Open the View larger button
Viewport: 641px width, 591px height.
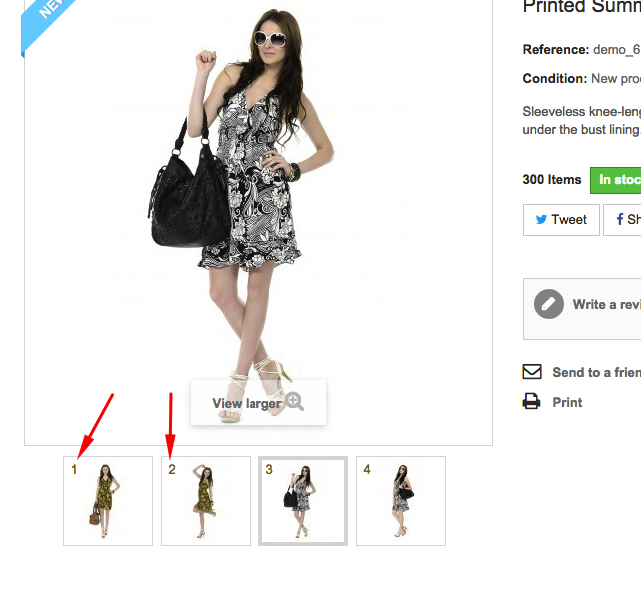coord(258,403)
